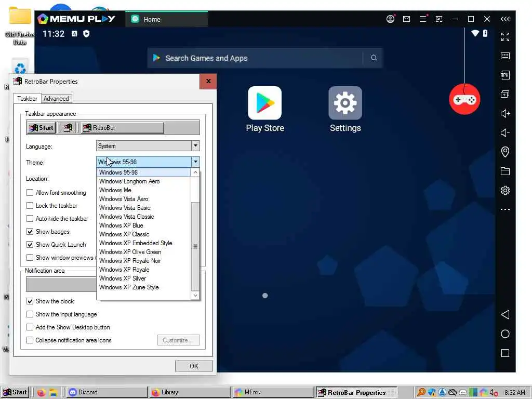Switch to Library window in taskbar

pos(190,393)
